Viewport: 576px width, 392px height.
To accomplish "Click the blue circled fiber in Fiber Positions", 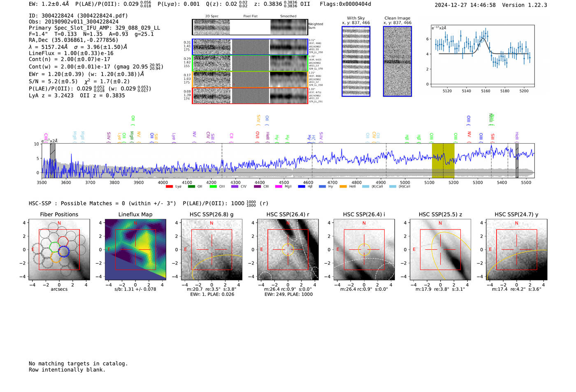I will click(x=63, y=251).
